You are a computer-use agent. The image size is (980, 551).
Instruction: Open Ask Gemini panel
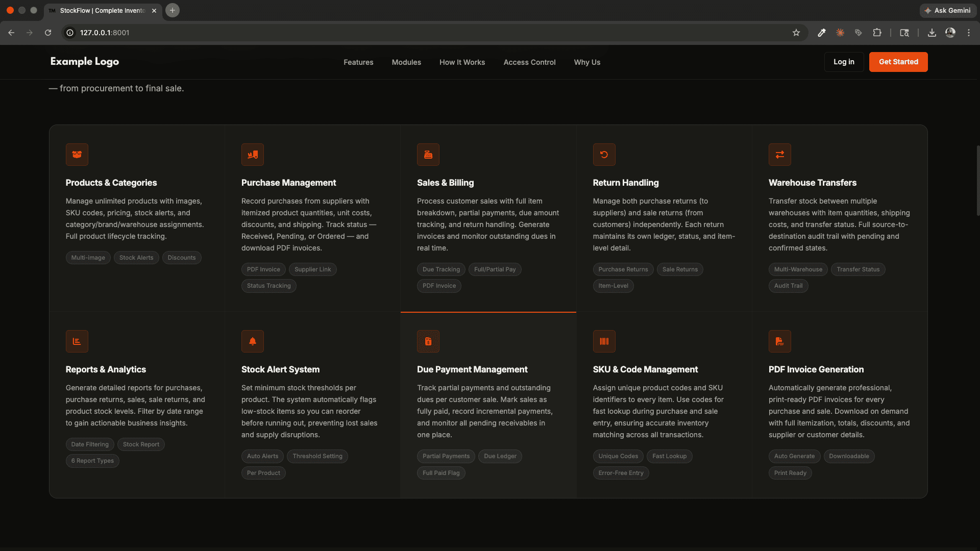click(x=947, y=11)
